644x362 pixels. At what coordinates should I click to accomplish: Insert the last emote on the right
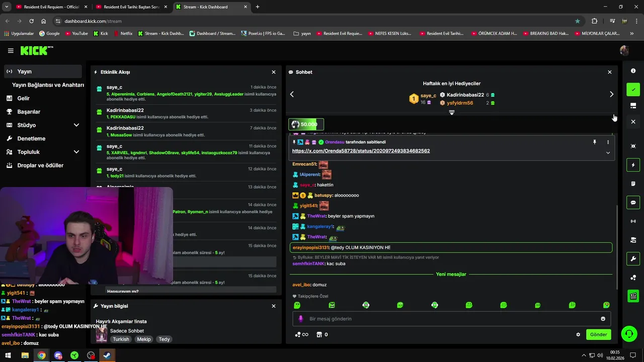pos(606,305)
